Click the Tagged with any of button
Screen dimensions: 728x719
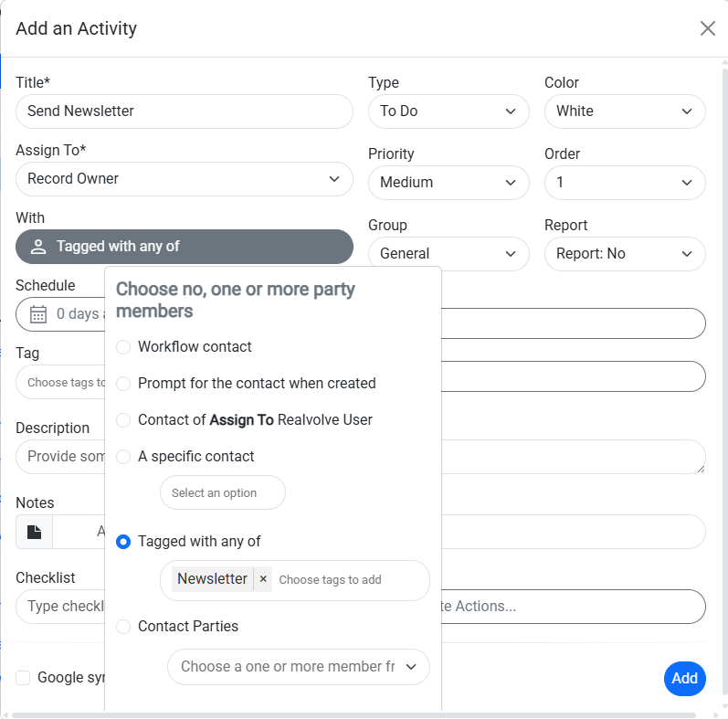[184, 247]
